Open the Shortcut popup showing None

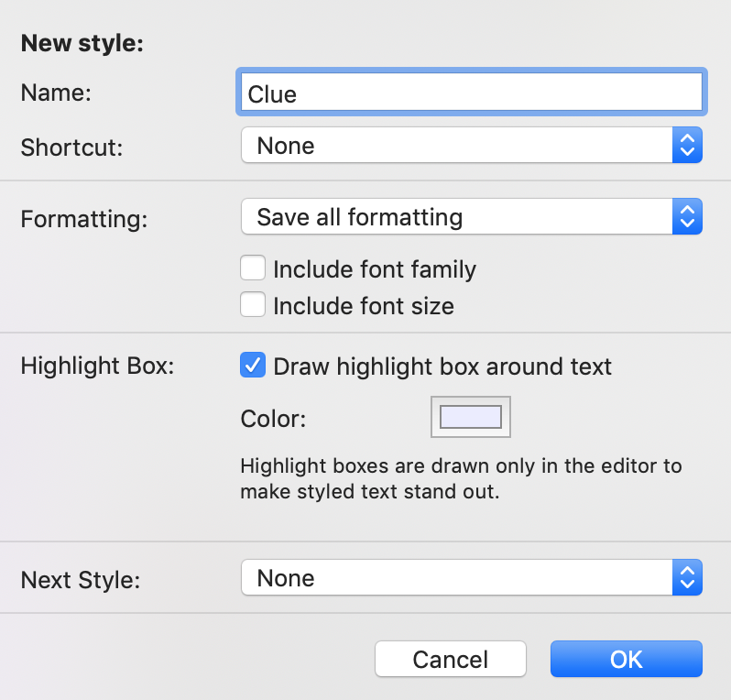pos(472,145)
